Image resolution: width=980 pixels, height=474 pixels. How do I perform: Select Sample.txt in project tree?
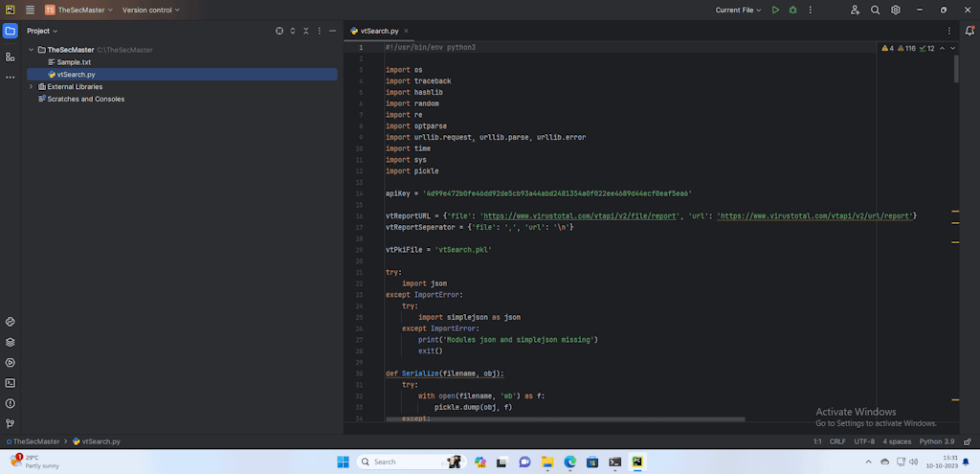click(74, 62)
